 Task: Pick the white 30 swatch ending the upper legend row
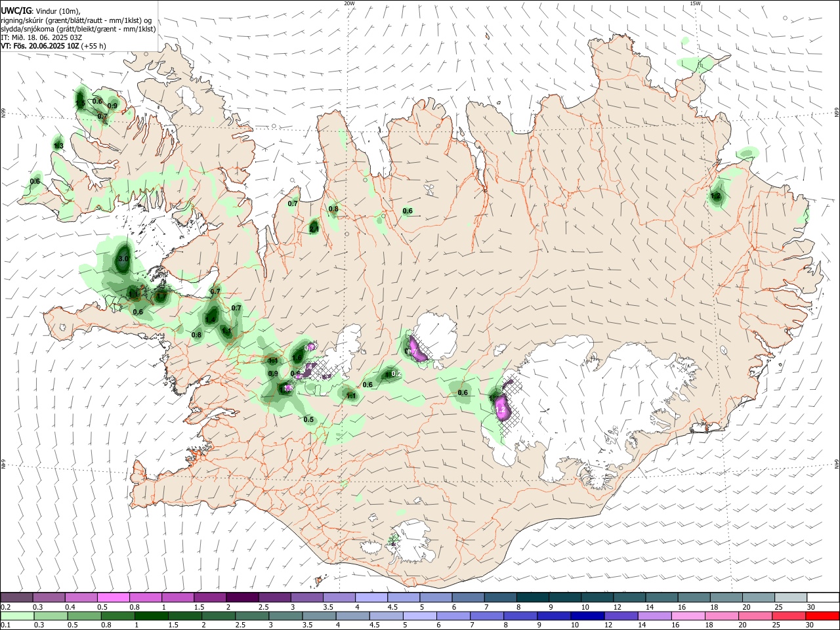click(x=823, y=597)
